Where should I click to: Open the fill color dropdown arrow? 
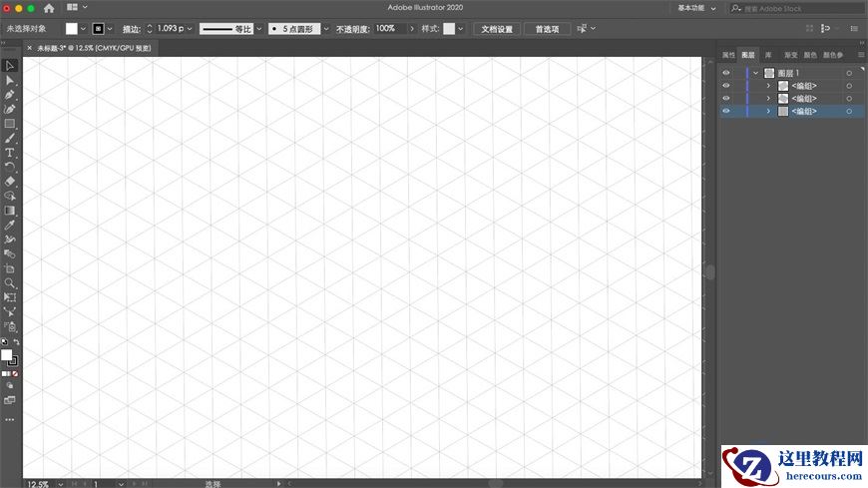coord(83,29)
